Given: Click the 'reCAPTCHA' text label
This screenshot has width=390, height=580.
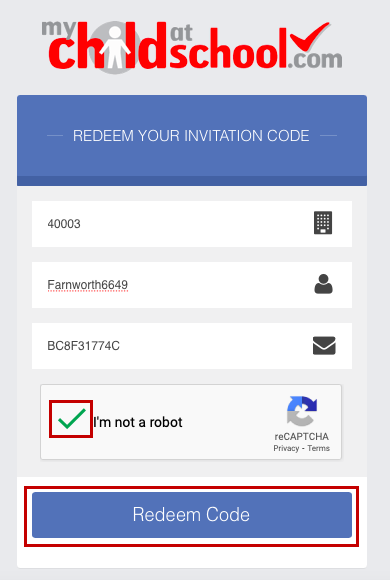Looking at the screenshot, I should pos(302,436).
